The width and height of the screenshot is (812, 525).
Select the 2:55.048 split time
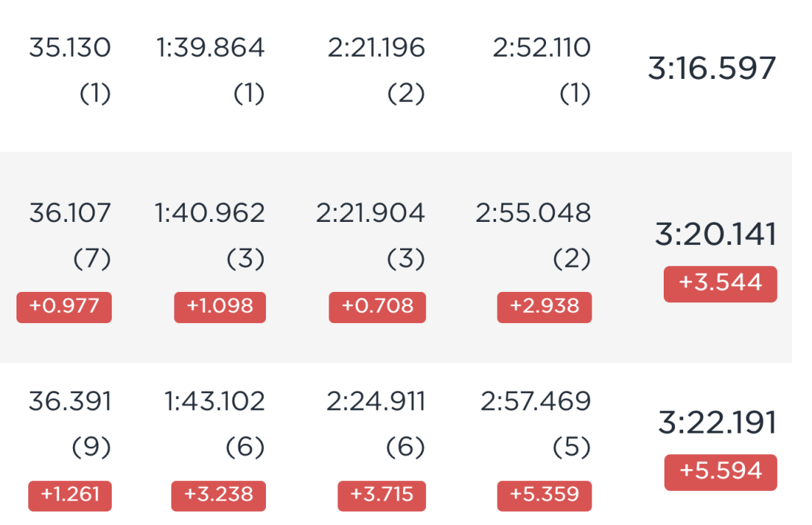533,213
